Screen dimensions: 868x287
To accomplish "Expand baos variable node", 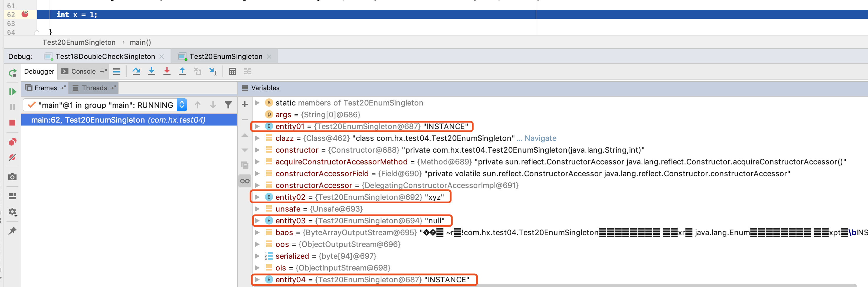I will 257,232.
